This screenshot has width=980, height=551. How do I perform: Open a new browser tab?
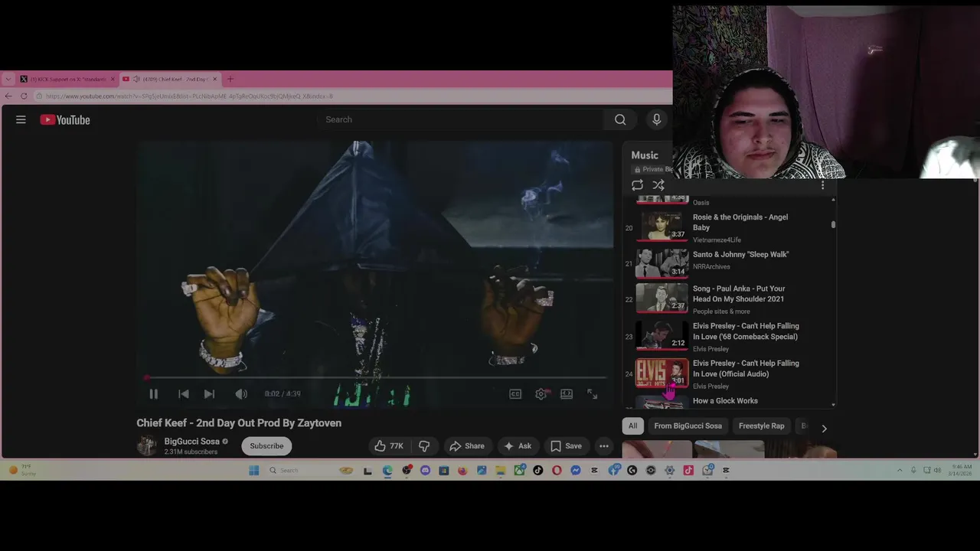pos(230,79)
